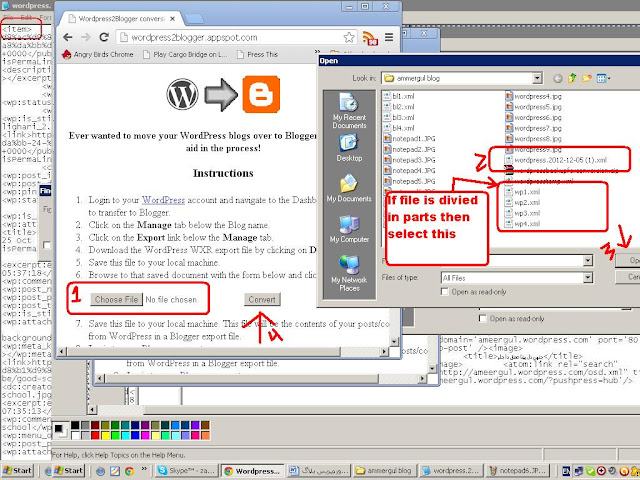Launch Chrome from the quick launch bar

pyautogui.click(x=129, y=471)
